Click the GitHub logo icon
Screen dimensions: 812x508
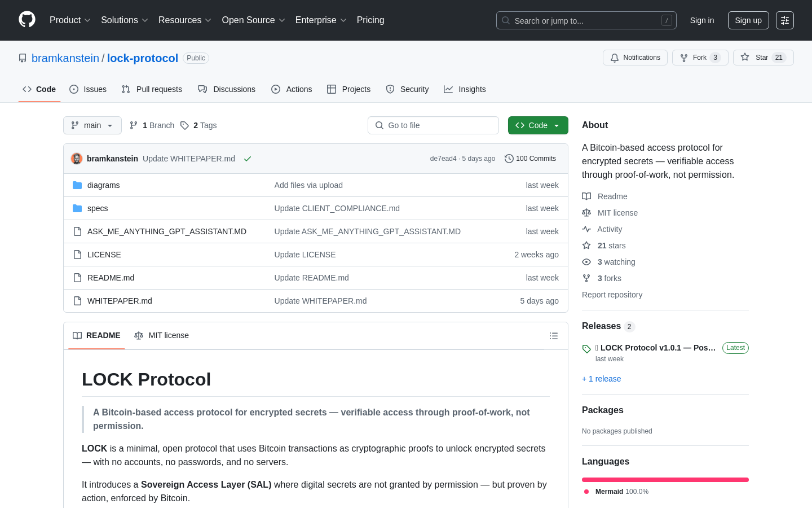click(x=27, y=20)
